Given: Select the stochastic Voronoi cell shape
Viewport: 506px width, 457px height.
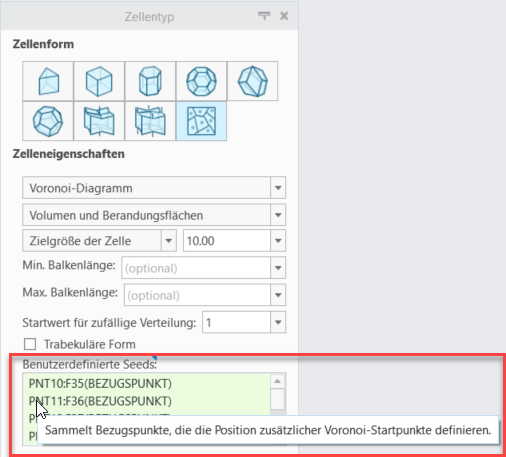Looking at the screenshot, I should point(201,121).
